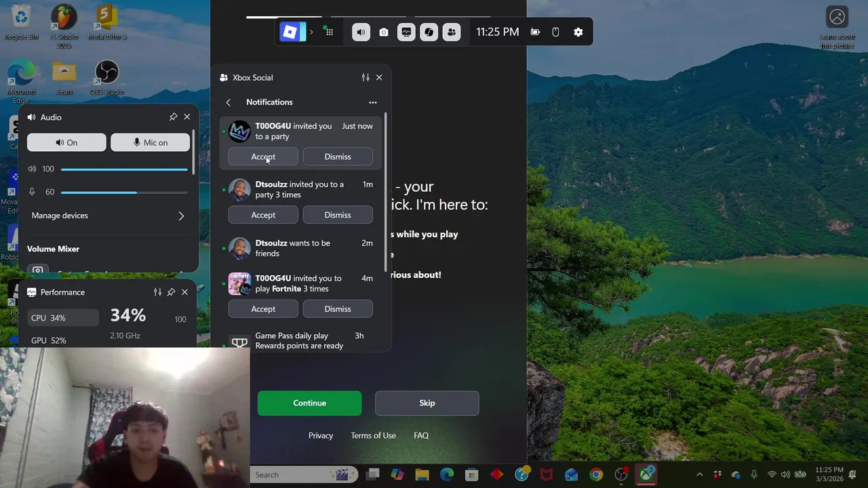This screenshot has height=488, width=868.
Task: Open the Beats folder on desktop
Action: point(64,78)
